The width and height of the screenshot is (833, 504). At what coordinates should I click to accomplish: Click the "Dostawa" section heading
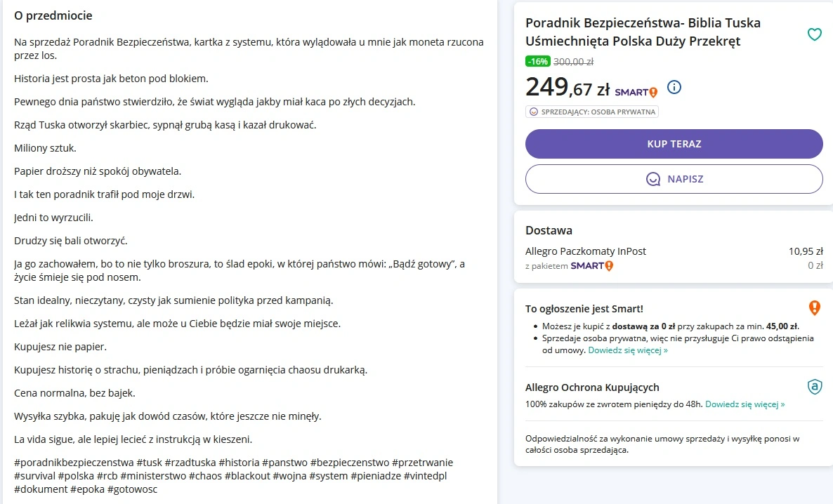tap(549, 230)
